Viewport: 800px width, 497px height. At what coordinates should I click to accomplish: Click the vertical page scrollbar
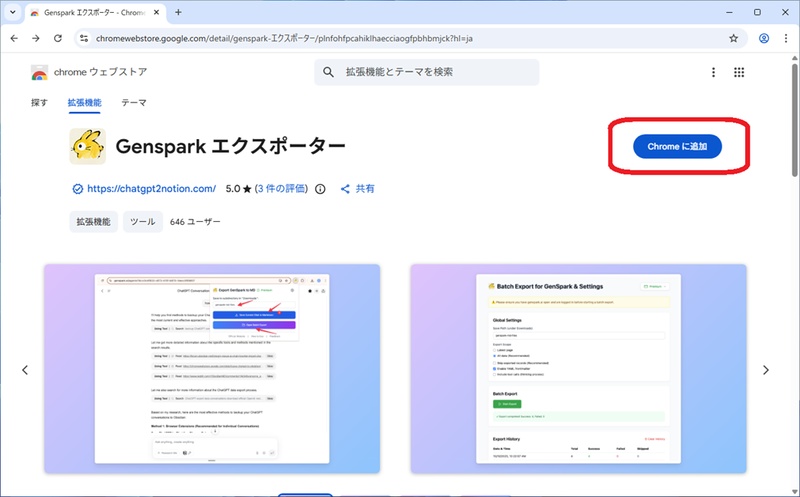(x=794, y=120)
